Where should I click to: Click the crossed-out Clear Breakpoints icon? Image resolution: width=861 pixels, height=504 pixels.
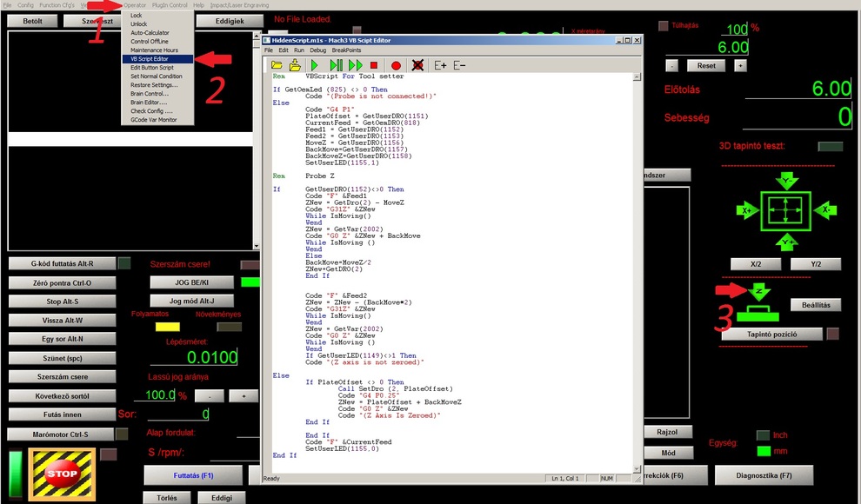tap(417, 65)
